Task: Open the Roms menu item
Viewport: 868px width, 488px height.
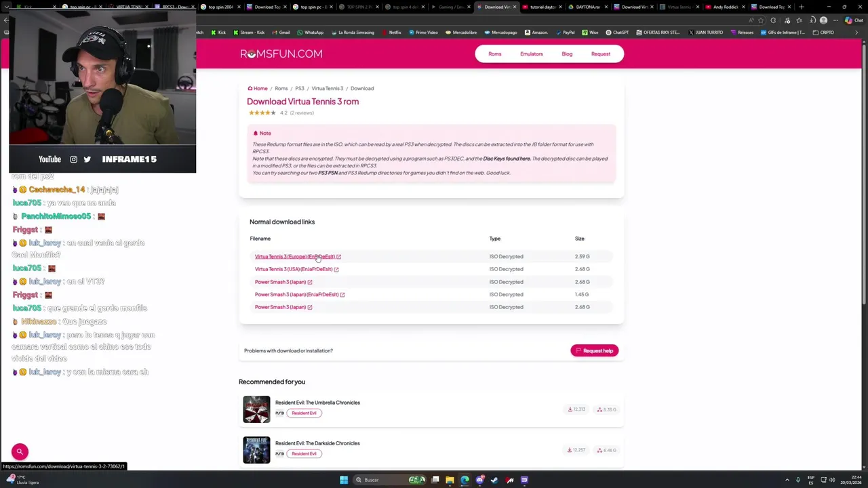Action: (494, 54)
